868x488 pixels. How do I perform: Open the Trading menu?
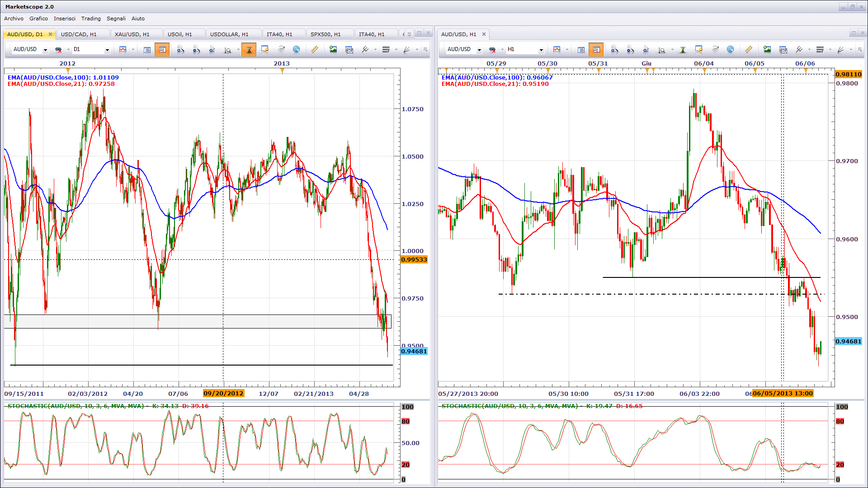coord(91,19)
